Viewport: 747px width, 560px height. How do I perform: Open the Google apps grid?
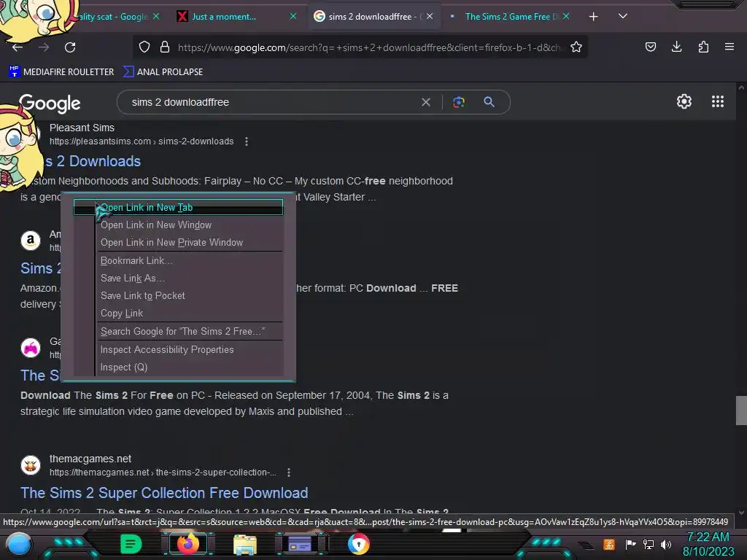pos(718,101)
